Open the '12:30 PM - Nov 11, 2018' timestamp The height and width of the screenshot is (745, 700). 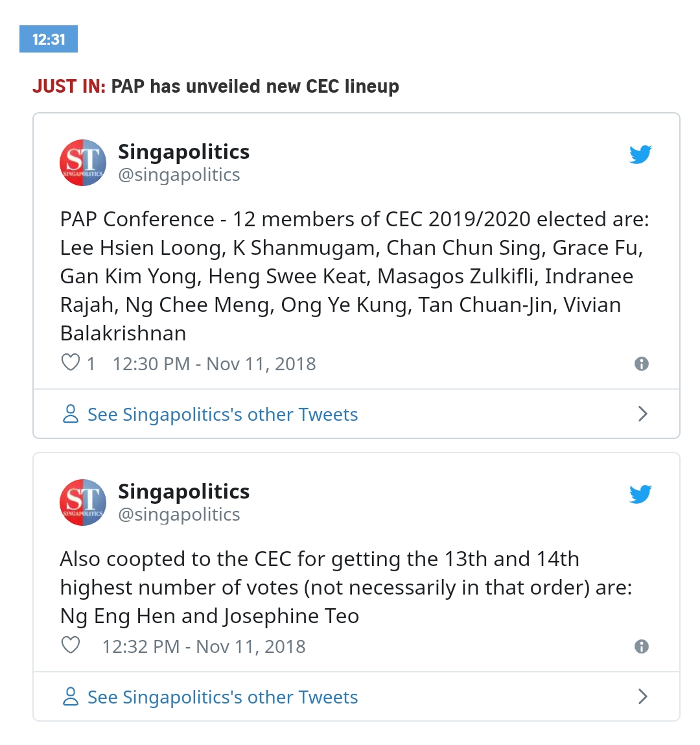(x=214, y=364)
